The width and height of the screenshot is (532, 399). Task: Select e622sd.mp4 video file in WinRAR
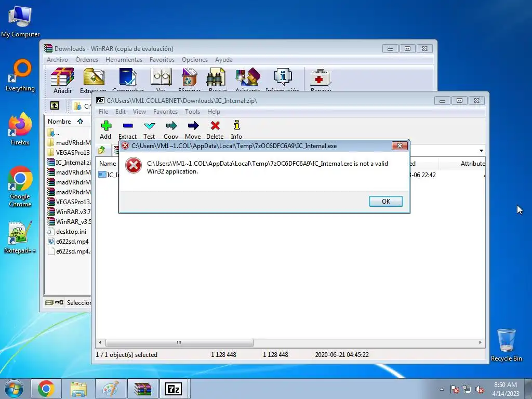(x=68, y=242)
